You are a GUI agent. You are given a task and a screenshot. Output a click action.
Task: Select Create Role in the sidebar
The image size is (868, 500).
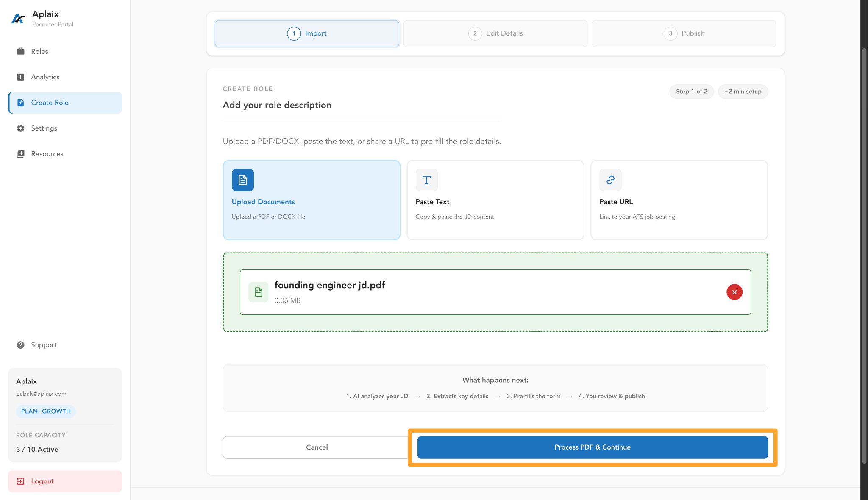[65, 103]
